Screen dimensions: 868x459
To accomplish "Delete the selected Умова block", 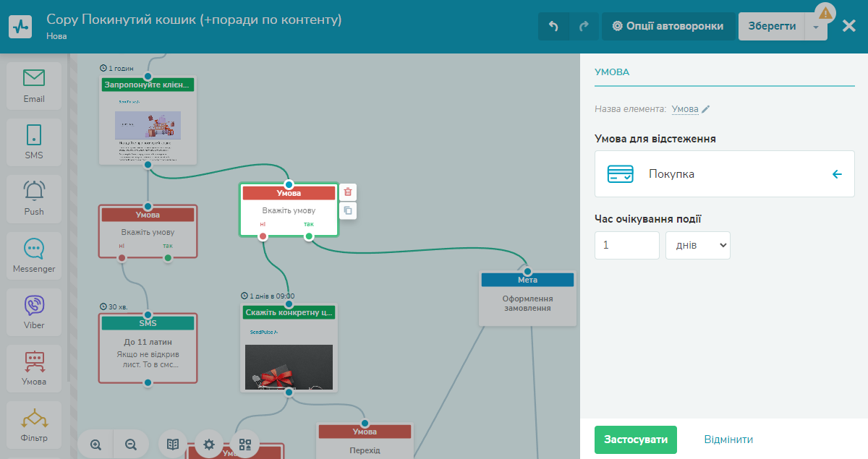I will coord(348,192).
